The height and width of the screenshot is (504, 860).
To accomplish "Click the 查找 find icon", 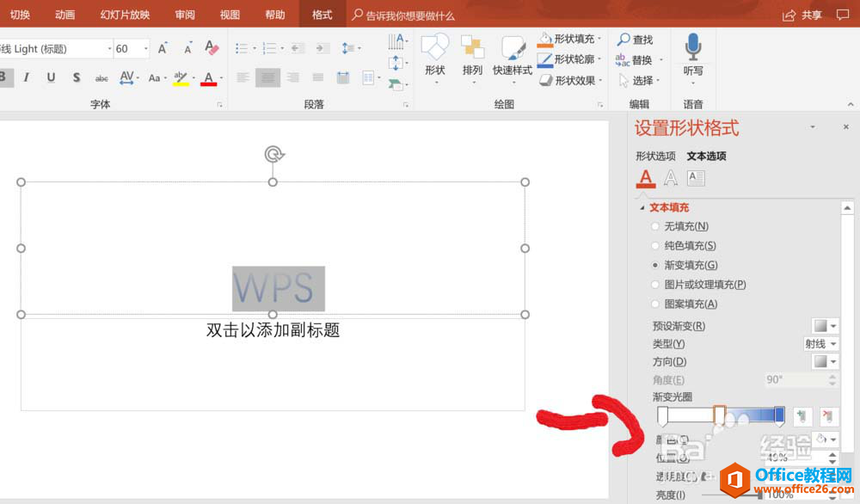I will tap(635, 40).
